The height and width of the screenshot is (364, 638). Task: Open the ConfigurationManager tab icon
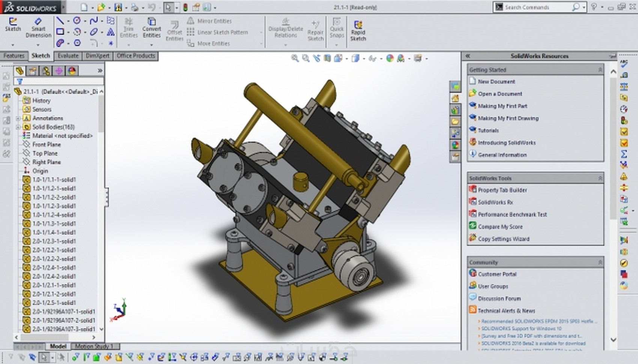click(x=46, y=71)
